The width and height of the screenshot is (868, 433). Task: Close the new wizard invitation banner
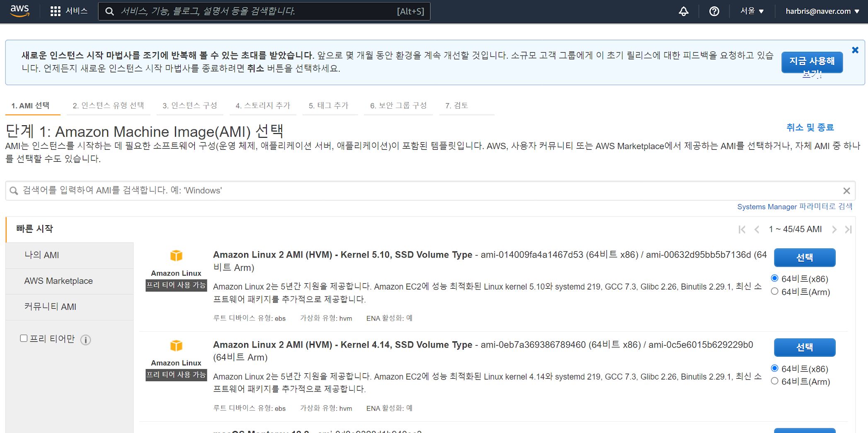pyautogui.click(x=855, y=50)
